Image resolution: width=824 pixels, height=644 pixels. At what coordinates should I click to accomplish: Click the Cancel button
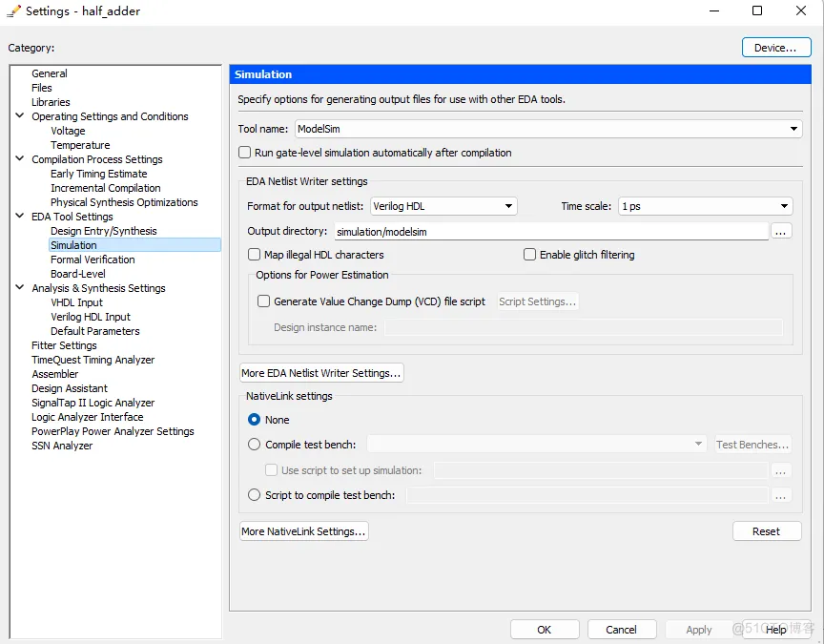[622, 630]
